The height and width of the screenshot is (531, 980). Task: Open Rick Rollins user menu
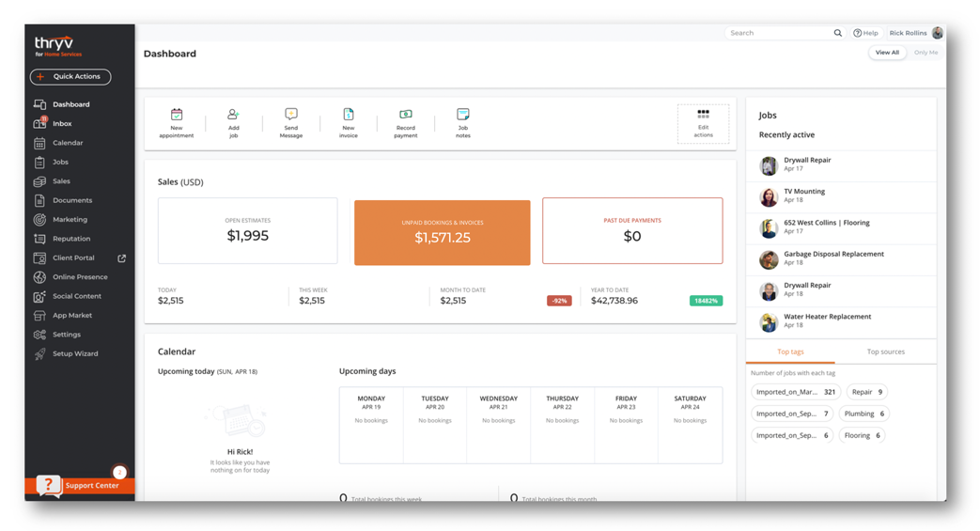point(915,33)
